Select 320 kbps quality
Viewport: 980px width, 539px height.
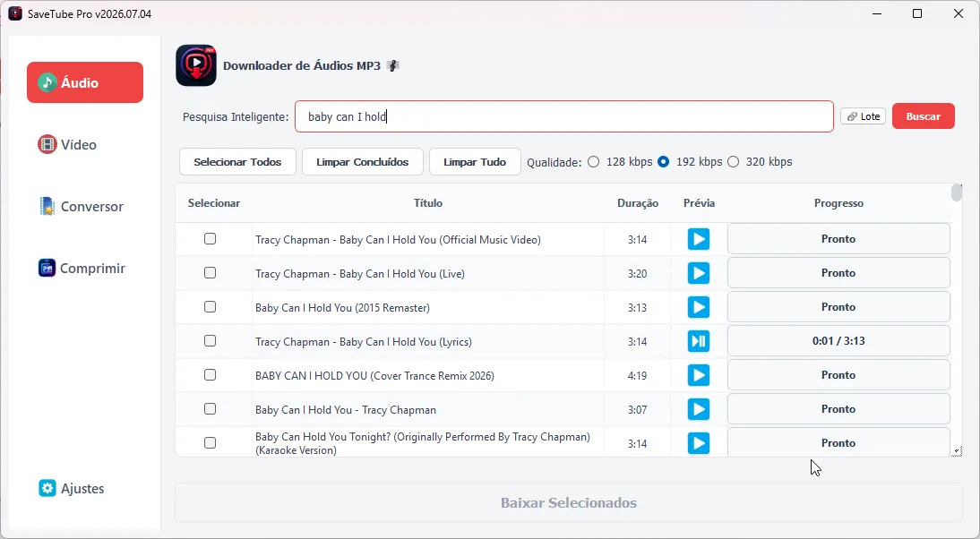pos(734,162)
